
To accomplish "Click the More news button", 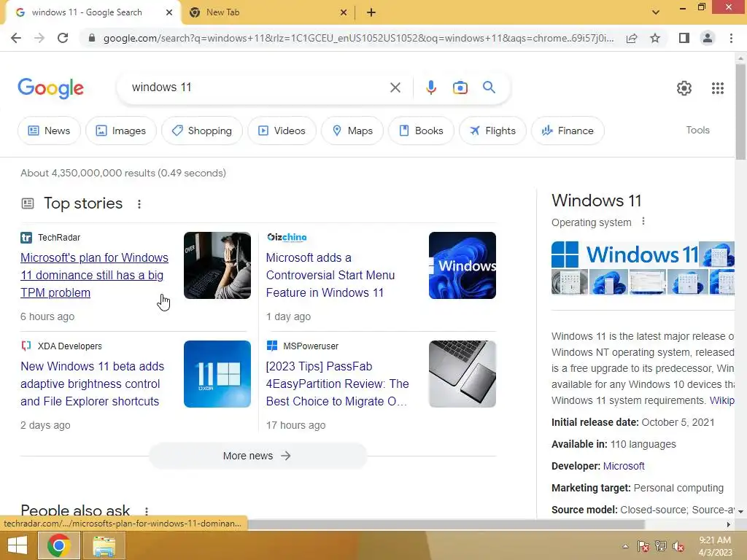I will click(258, 456).
